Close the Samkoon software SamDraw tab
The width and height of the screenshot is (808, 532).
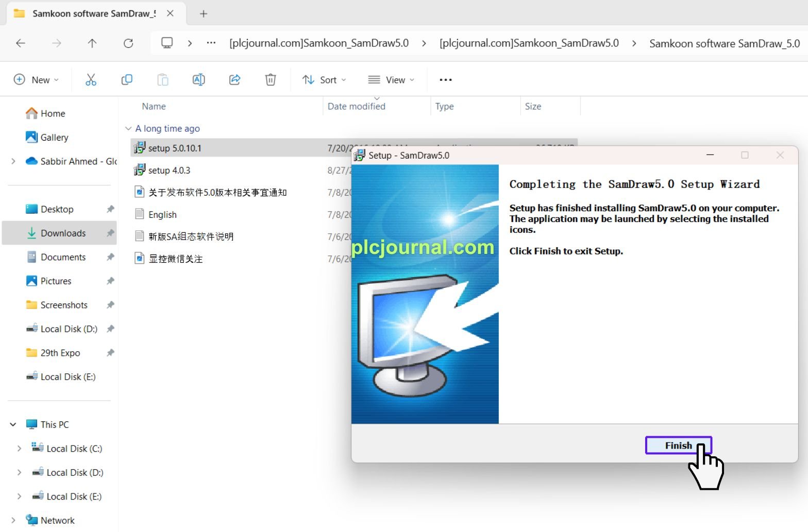pos(170,14)
